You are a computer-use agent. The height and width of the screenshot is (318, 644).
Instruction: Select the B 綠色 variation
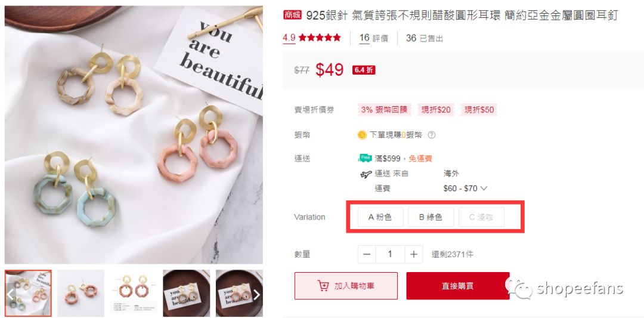coord(431,217)
